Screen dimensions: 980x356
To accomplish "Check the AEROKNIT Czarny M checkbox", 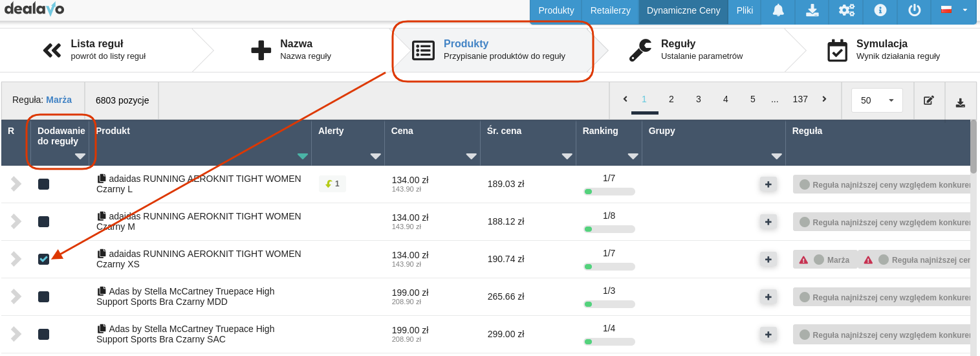I will click(43, 222).
